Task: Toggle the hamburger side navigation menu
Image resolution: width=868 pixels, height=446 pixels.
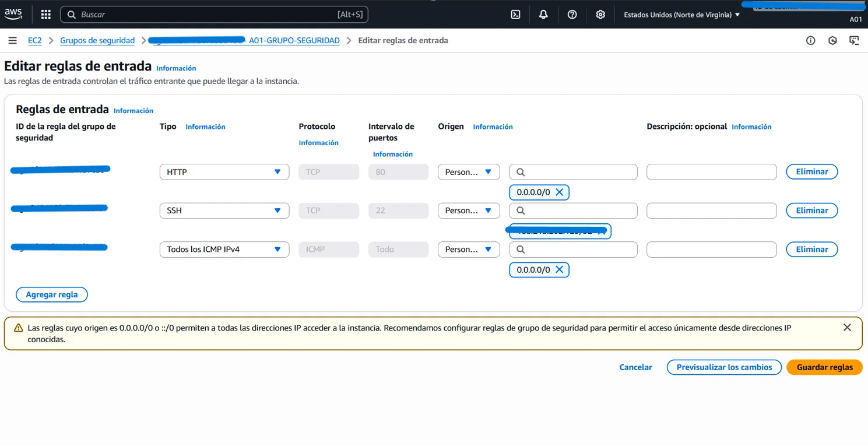Action: [12, 41]
